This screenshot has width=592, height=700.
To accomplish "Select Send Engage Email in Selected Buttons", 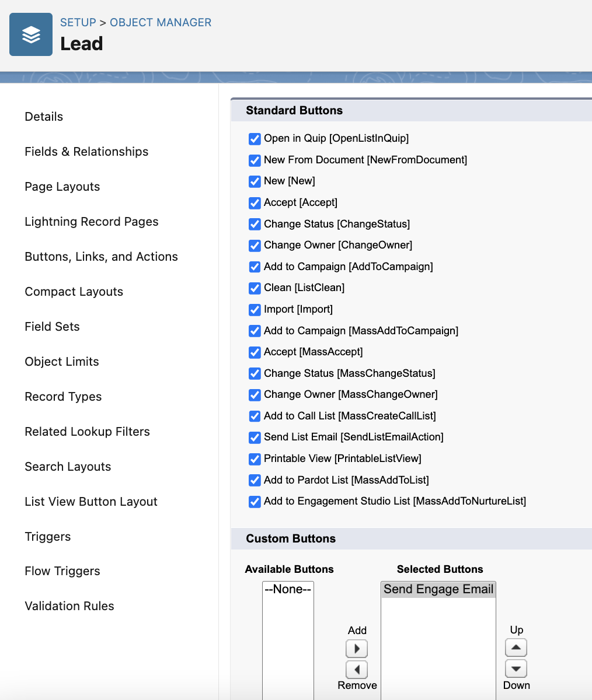I will [438, 589].
